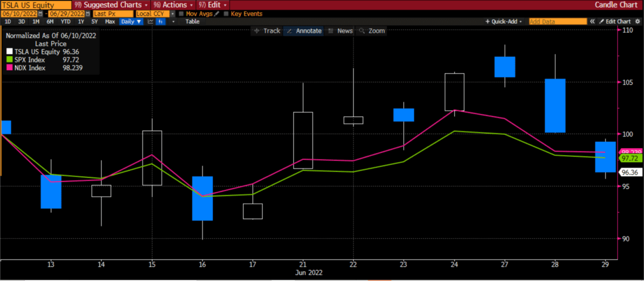Click 'Normalized As Of 06/10/2022' legend text
644x281 pixels.
51,35
